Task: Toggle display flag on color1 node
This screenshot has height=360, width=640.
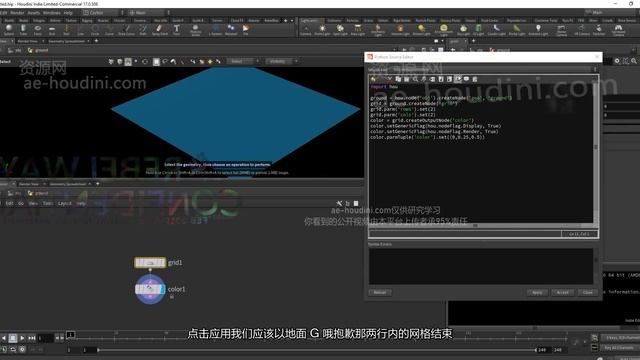Action: [x=163, y=289]
